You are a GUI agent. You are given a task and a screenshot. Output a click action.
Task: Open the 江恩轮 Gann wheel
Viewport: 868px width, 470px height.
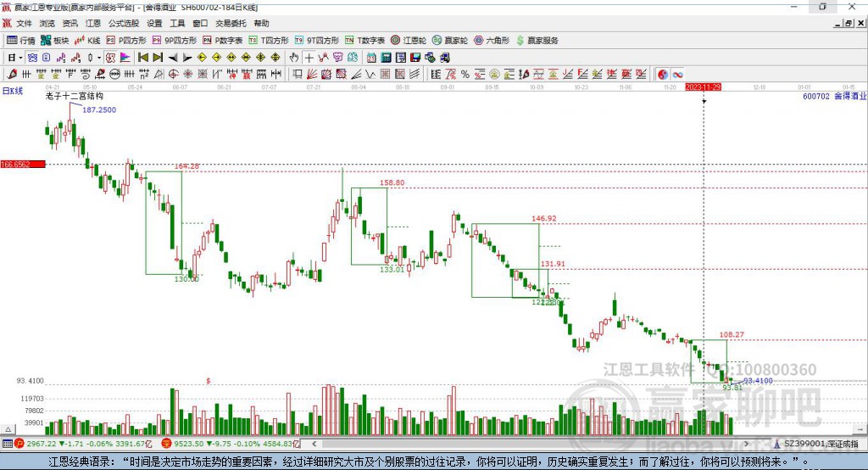409,41
